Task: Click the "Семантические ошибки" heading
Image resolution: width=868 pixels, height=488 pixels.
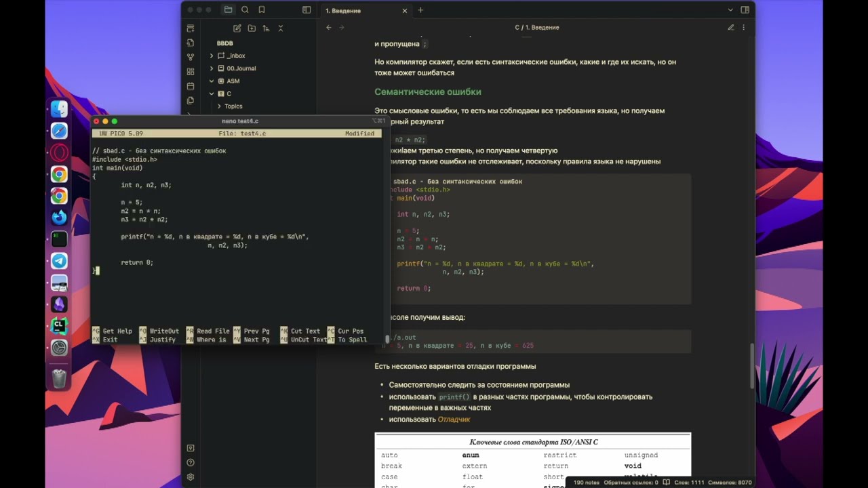Action: tap(428, 92)
